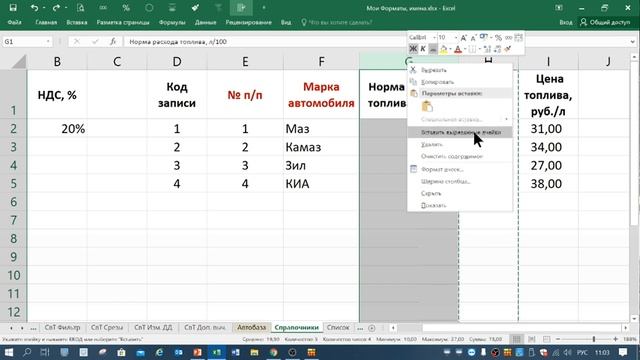The image size is (640, 360).
Task: Click the filter funnel icon in quick access toolbar
Action: 218,8
